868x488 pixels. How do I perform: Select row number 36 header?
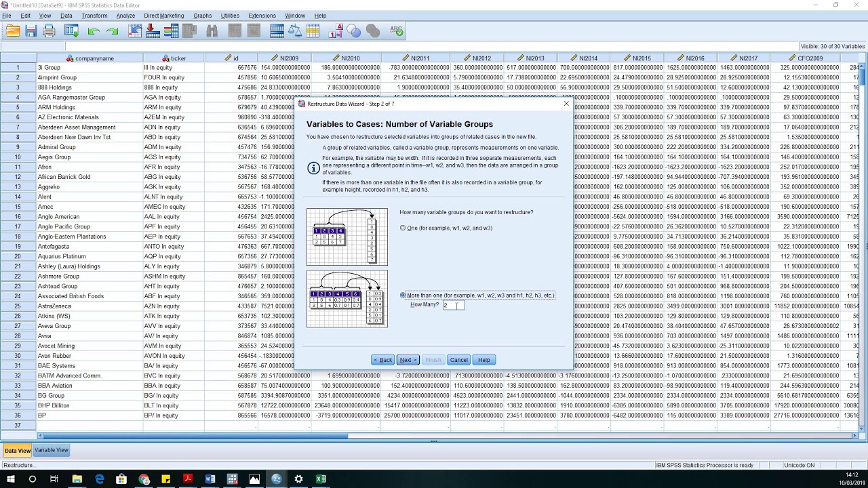(x=18, y=415)
